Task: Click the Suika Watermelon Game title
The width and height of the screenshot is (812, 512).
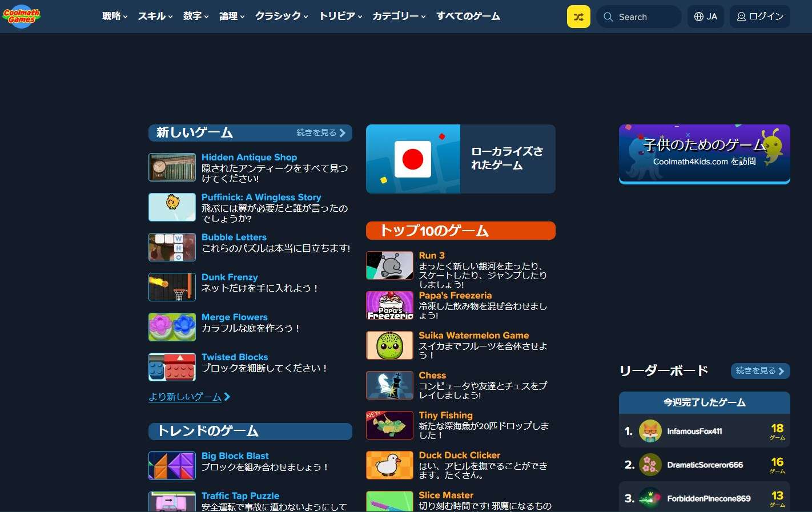Action: 474,336
